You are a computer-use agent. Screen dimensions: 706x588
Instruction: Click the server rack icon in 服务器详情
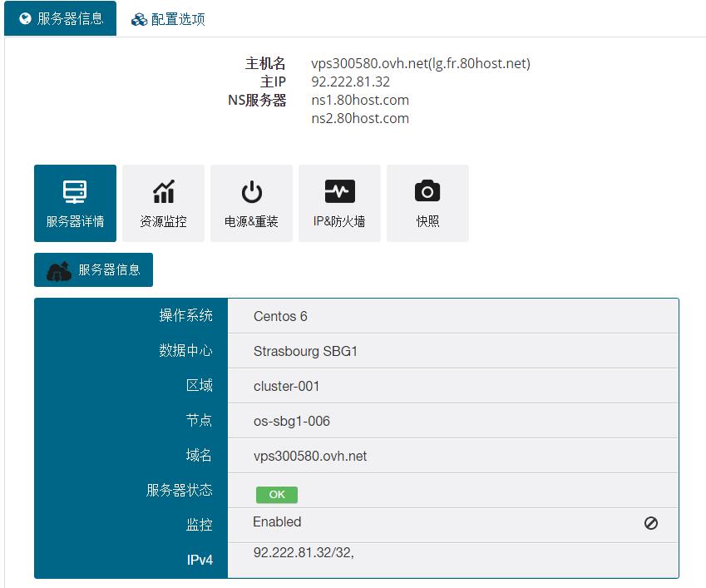click(75, 192)
